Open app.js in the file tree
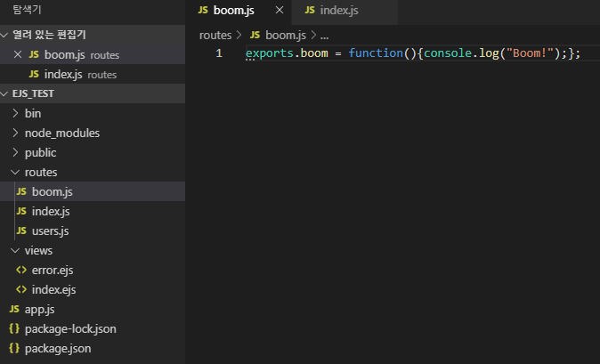This screenshot has height=364, width=600. click(x=39, y=309)
